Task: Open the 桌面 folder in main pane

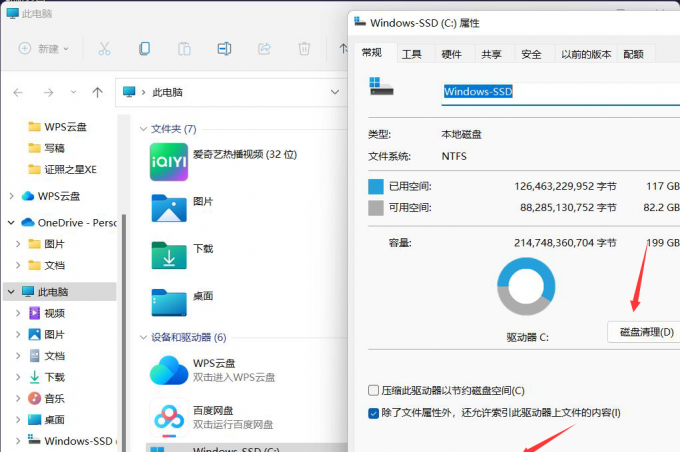Action: [x=169, y=303]
